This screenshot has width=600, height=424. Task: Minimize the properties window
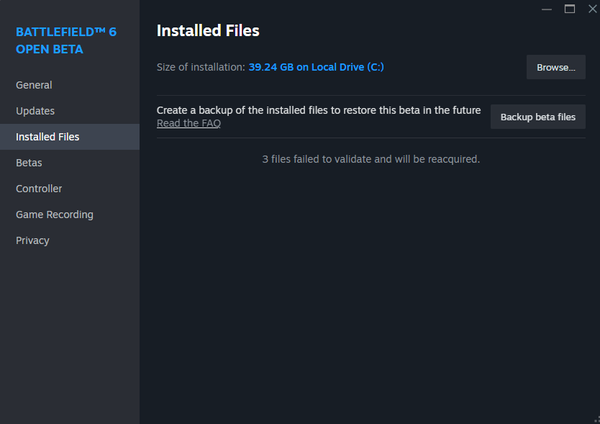[x=546, y=9]
